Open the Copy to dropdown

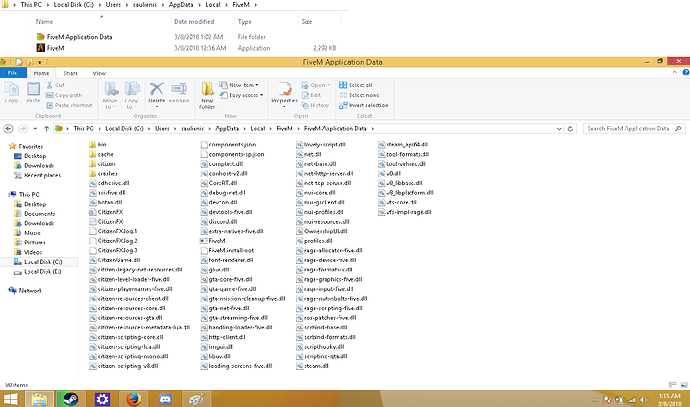coord(132,95)
